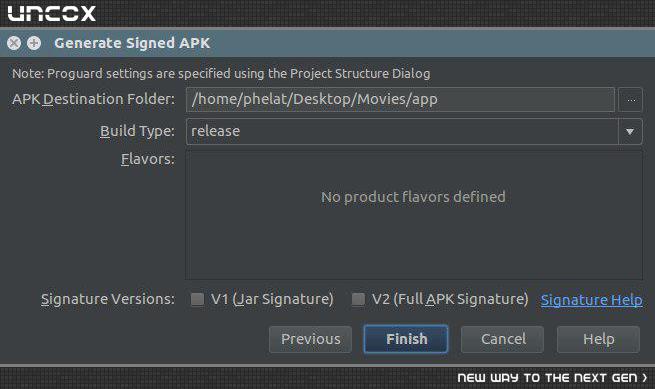Open the Build Type dropdown arrow
Screen dimensions: 655x389
tap(630, 132)
